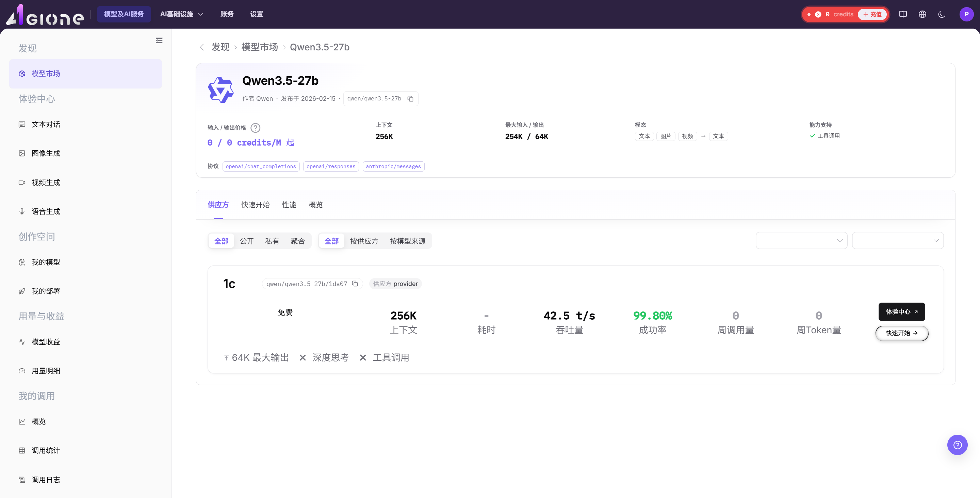The width and height of the screenshot is (980, 498).
Task: Switch to 供应方 tab
Action: tap(218, 205)
